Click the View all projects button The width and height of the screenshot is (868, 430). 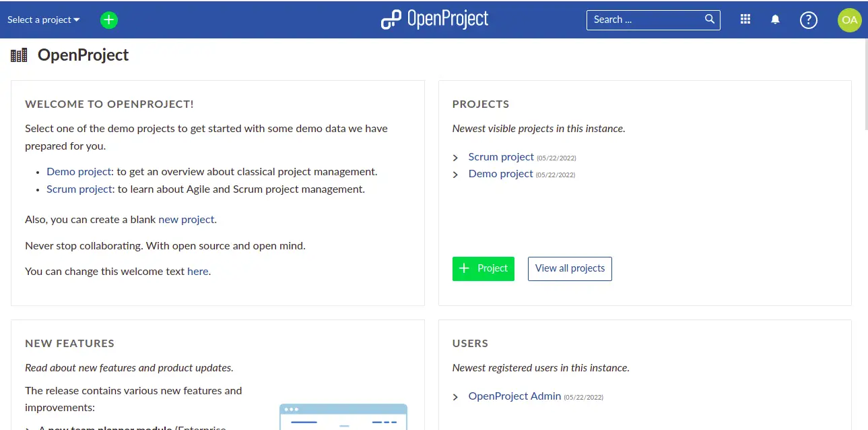[570, 269]
